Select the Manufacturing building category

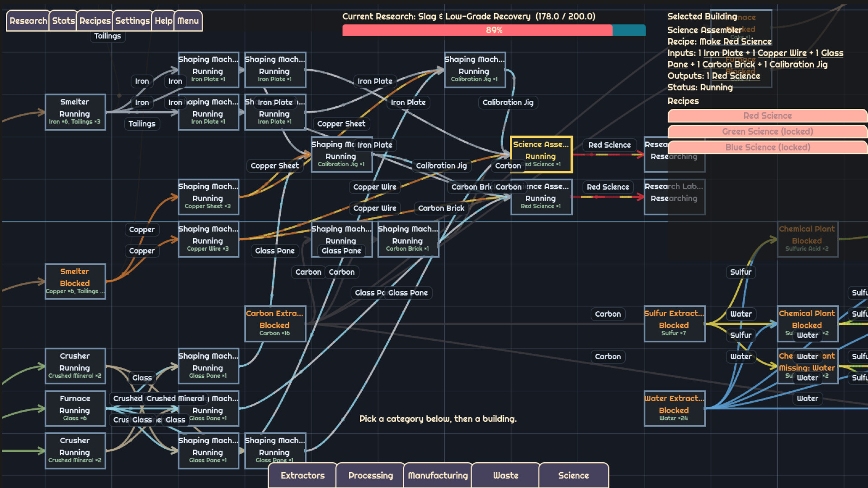coord(438,475)
